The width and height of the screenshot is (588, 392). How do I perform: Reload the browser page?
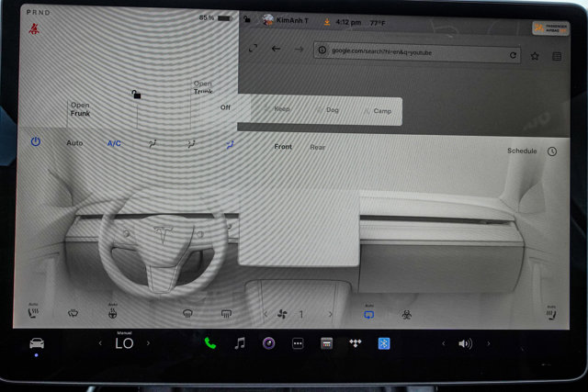click(513, 55)
